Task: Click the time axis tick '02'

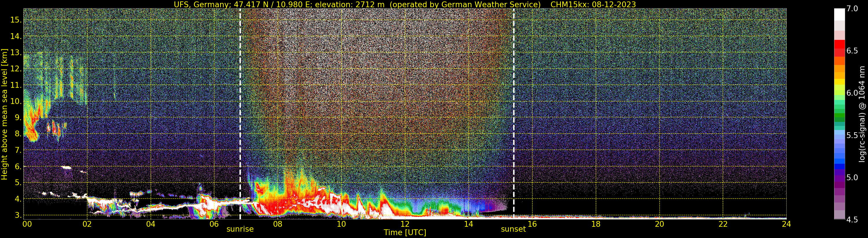Action: (87, 224)
